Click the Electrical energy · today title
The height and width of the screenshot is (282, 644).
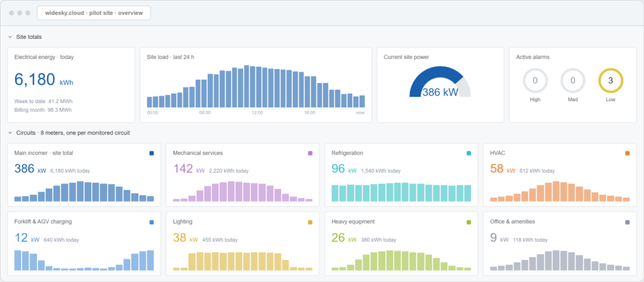pos(44,57)
